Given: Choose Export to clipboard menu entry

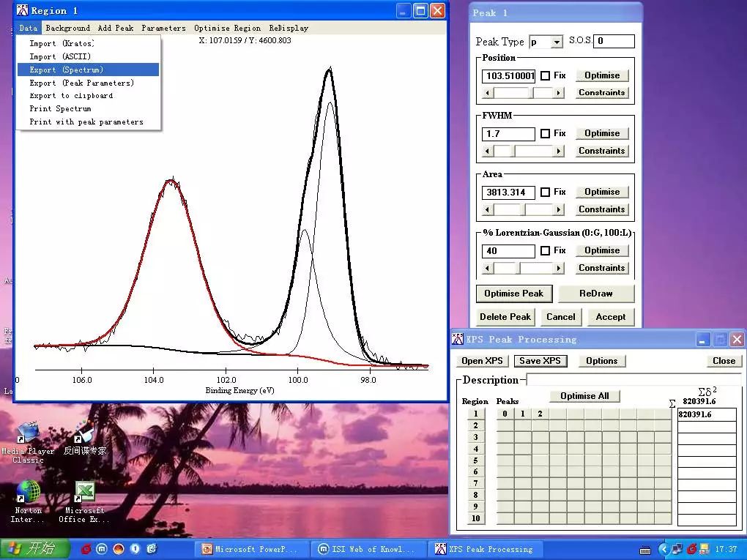Looking at the screenshot, I should [88, 96].
